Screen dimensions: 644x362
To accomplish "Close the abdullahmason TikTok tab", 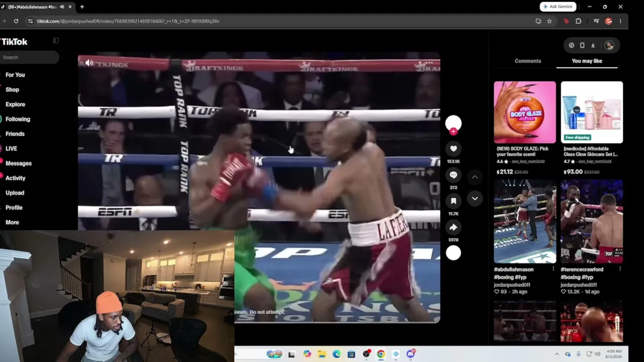I will click(x=70, y=7).
